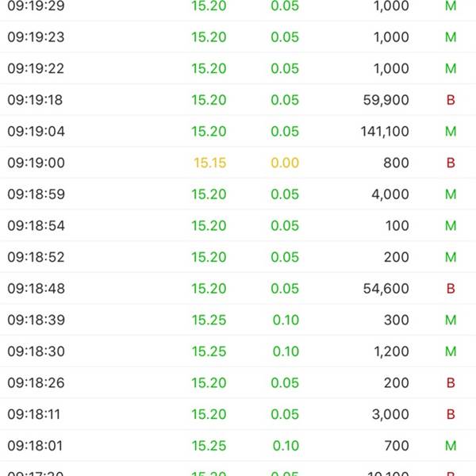This screenshot has height=476, width=476.
Task: Click the 54,600 volume at 09:18:48
Action: click(386, 289)
